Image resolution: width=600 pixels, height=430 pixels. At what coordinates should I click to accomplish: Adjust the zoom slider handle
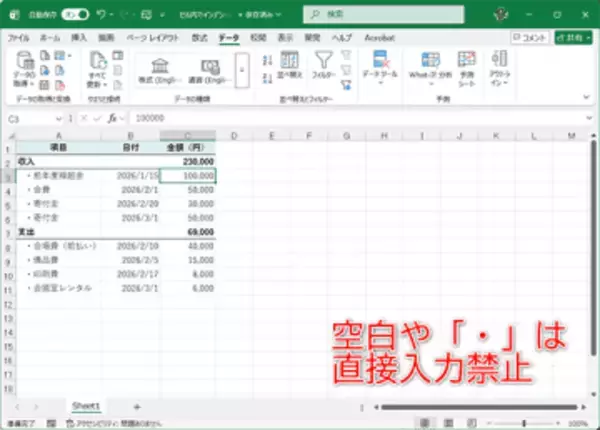pyautogui.click(x=524, y=423)
